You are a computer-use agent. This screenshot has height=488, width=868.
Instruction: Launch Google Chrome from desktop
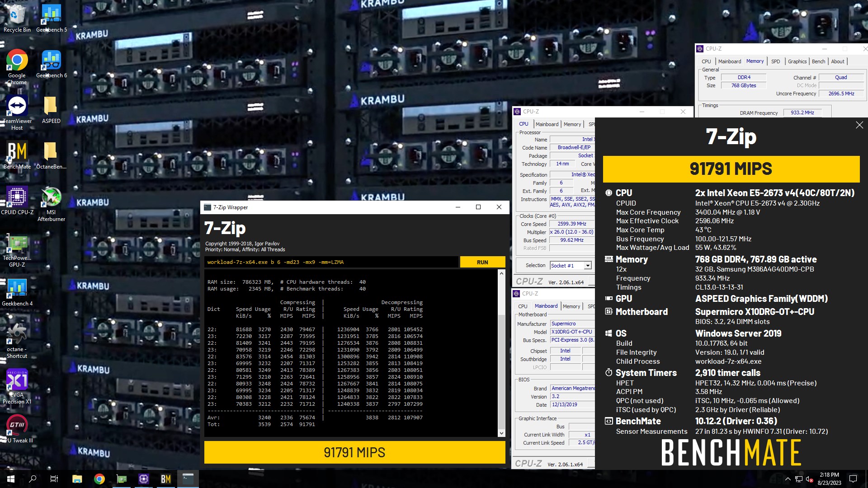tap(17, 67)
